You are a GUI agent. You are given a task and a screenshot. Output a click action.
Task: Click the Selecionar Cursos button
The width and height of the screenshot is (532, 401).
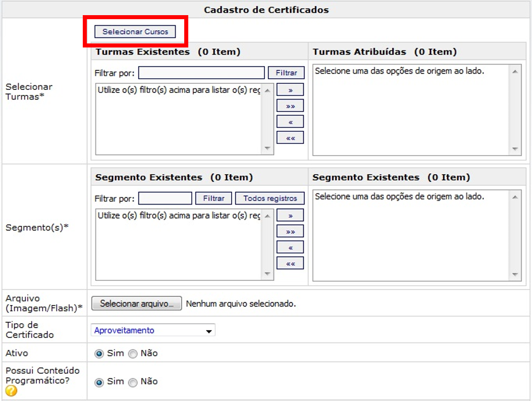(135, 31)
